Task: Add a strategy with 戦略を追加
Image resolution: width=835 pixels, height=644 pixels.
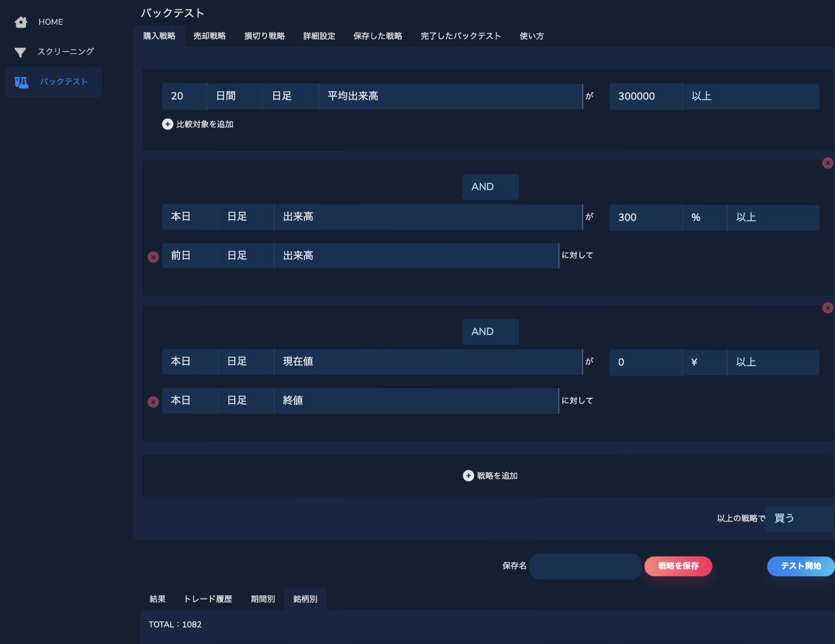Action: [490, 476]
